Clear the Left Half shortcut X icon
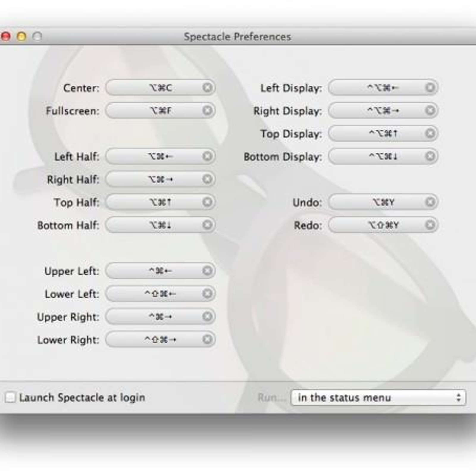Screen dimensions: 476x476 207,156
